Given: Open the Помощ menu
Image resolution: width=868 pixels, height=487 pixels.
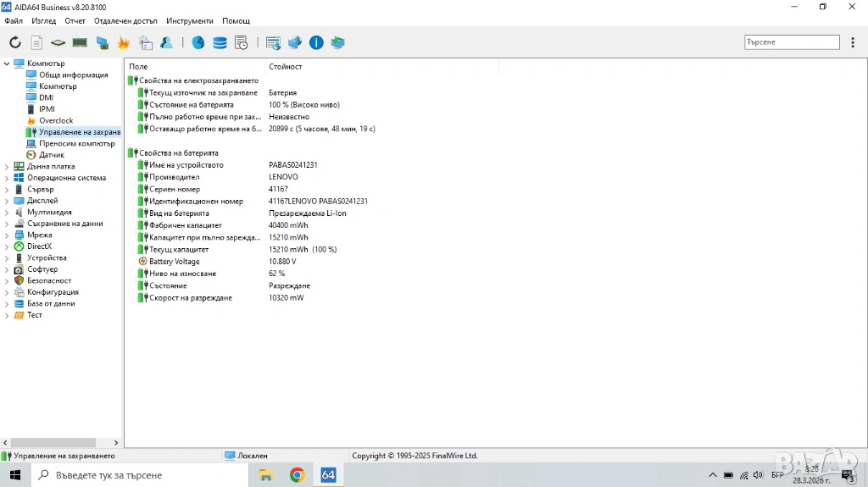Looking at the screenshot, I should pyautogui.click(x=236, y=20).
